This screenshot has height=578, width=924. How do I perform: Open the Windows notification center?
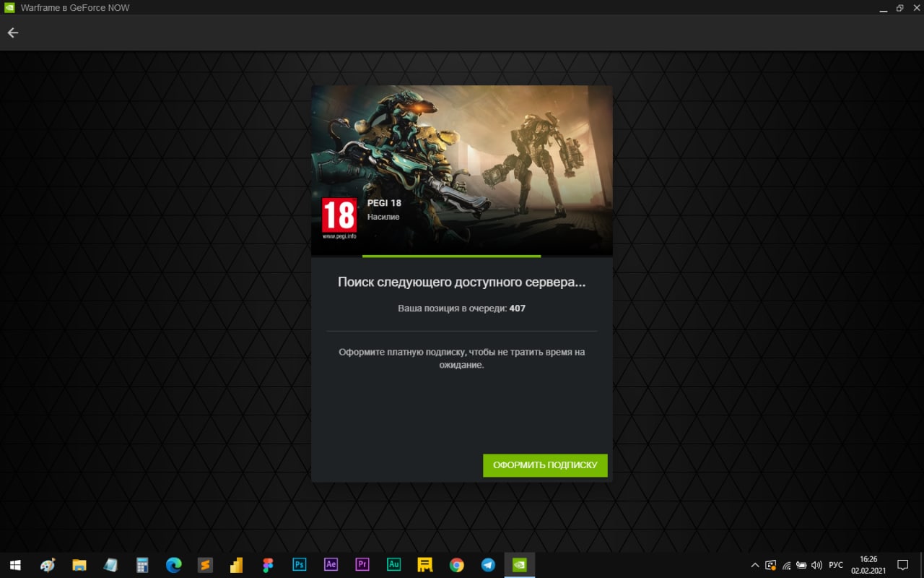902,565
